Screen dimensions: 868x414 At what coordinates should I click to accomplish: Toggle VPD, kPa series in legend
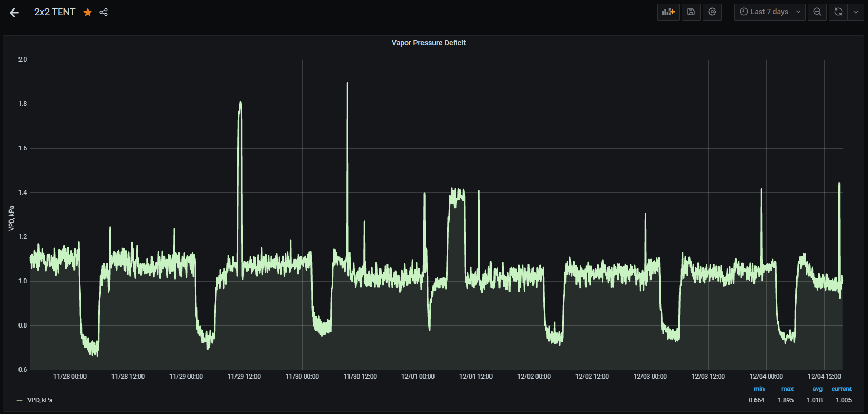(x=40, y=400)
